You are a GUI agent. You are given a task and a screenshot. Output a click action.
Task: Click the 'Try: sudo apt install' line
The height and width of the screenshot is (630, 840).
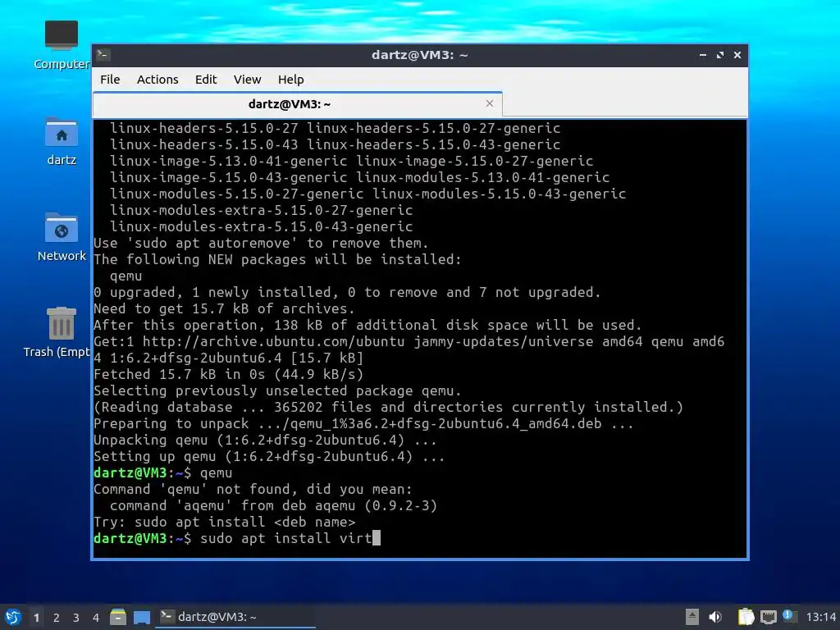point(225,523)
